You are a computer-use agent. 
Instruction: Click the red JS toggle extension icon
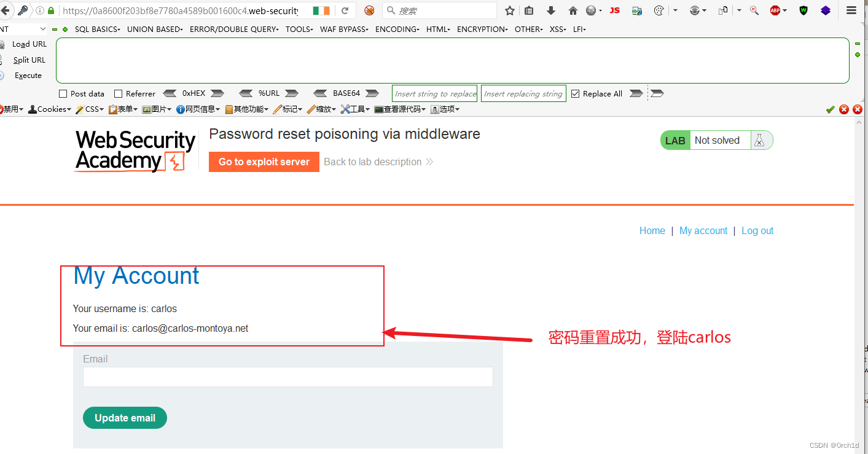[x=614, y=10]
